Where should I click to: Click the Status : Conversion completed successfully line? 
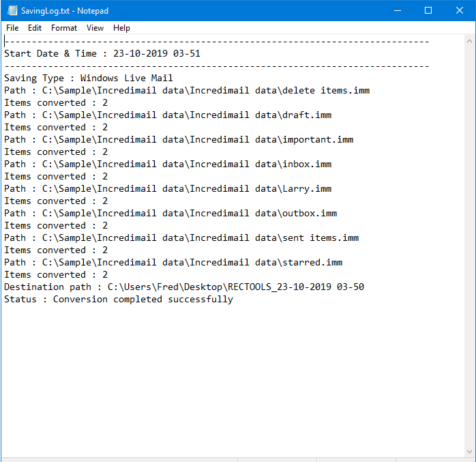pyautogui.click(x=119, y=300)
